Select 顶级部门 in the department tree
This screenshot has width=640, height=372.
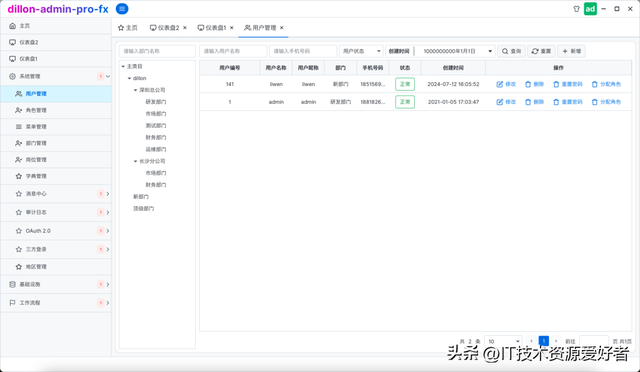(144, 208)
